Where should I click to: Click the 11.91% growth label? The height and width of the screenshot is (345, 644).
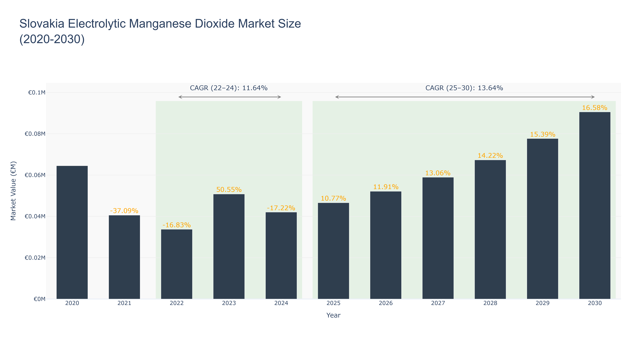click(385, 187)
